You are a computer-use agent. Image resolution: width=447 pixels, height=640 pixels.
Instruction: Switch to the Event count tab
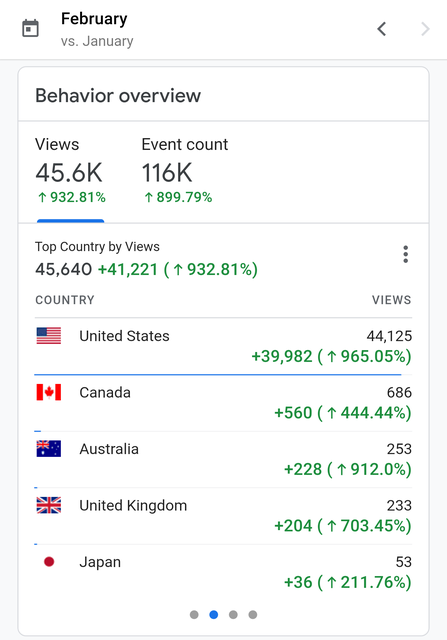coord(185,170)
